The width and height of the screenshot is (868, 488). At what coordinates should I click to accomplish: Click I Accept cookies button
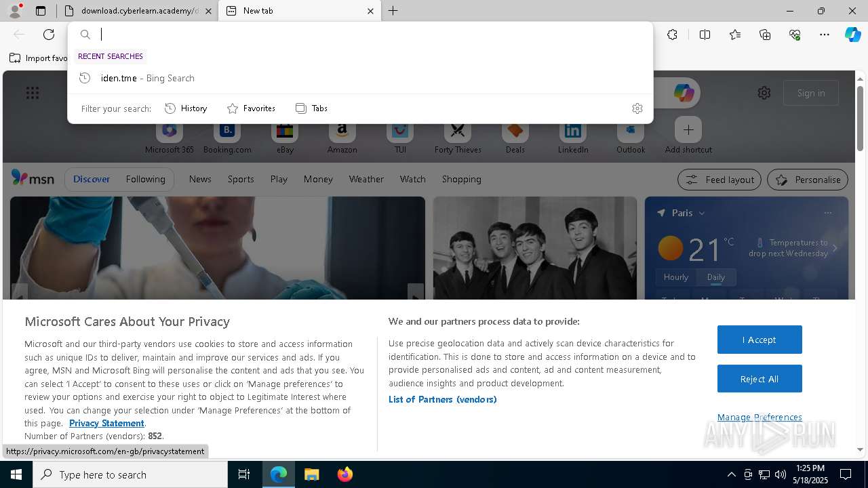pos(759,340)
